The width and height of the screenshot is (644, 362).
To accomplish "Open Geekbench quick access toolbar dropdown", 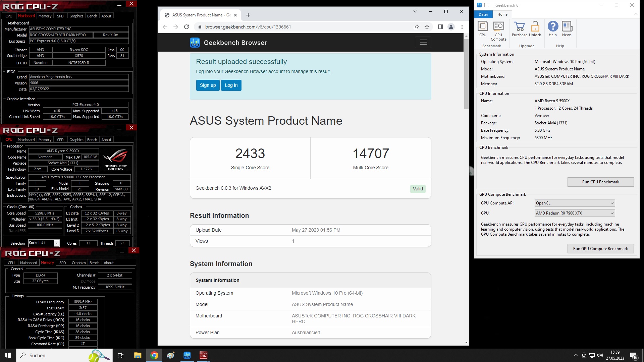I will point(489,5).
